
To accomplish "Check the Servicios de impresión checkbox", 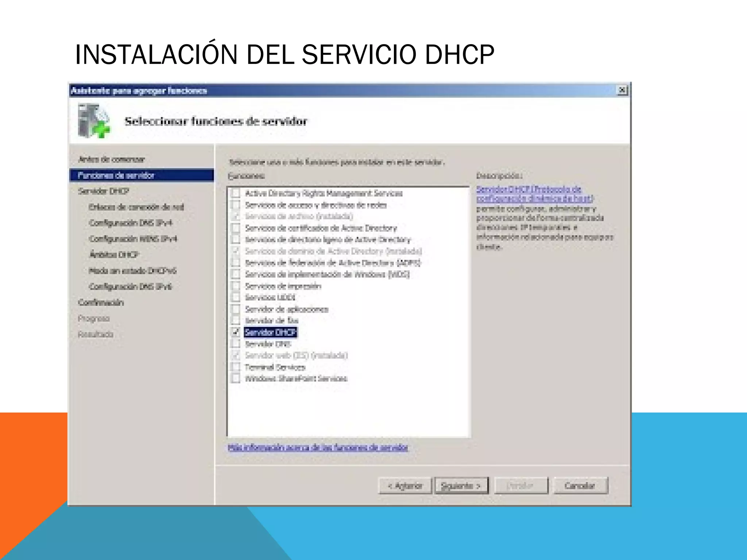I will (x=236, y=286).
